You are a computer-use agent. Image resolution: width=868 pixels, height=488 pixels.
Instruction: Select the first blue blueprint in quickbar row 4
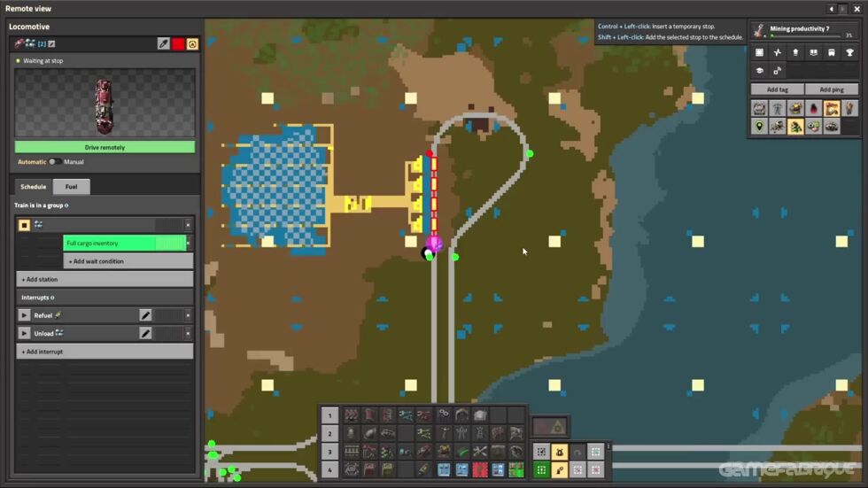444,469
